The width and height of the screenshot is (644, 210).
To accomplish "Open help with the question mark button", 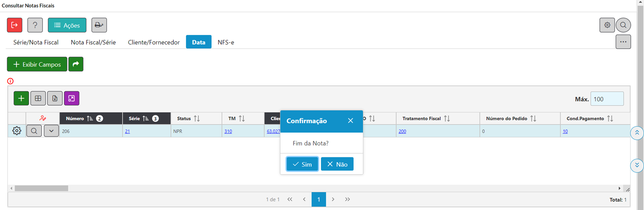I will coord(35,25).
